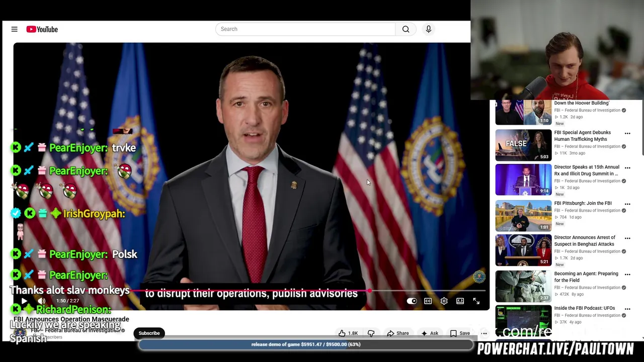Image resolution: width=644 pixels, height=362 pixels.
Task: Click chat message 'Thanks alot slav monkeys'
Action: pyautogui.click(x=69, y=290)
